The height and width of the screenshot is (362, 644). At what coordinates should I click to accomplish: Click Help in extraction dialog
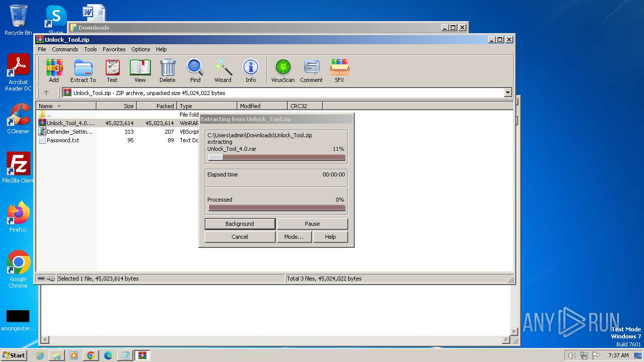pyautogui.click(x=331, y=237)
